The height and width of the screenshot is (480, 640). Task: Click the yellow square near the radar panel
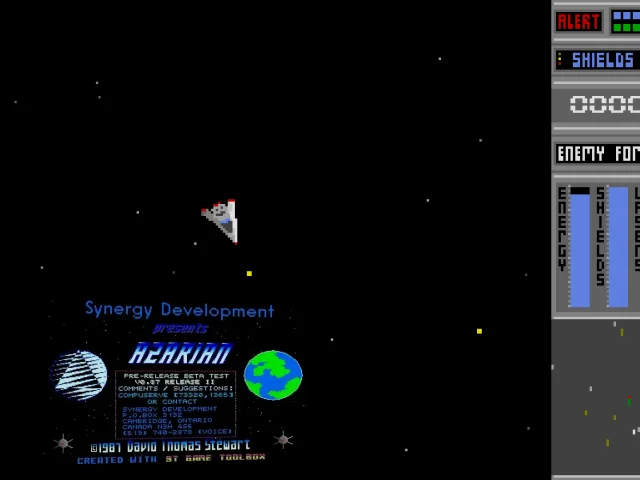pyautogui.click(x=480, y=331)
